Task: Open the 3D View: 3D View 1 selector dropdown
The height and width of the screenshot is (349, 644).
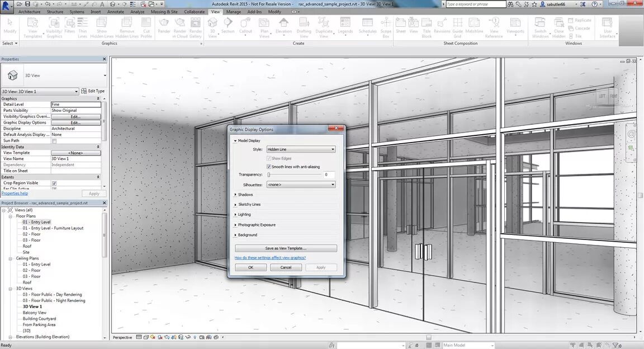Action: (40, 91)
